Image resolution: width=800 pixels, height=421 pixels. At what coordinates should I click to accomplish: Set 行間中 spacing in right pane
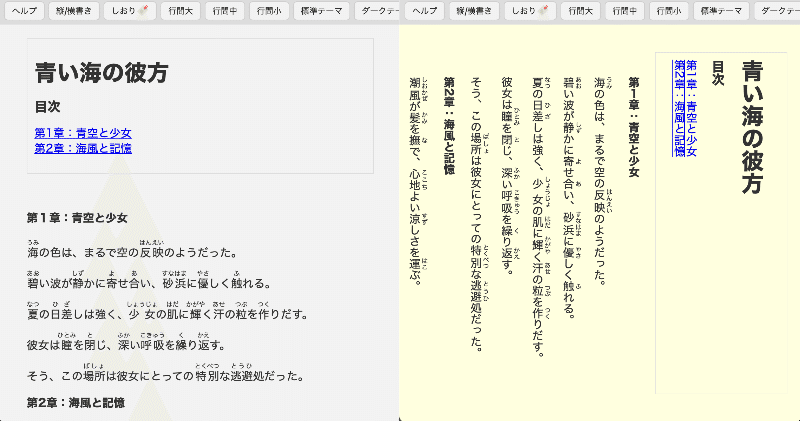(624, 11)
